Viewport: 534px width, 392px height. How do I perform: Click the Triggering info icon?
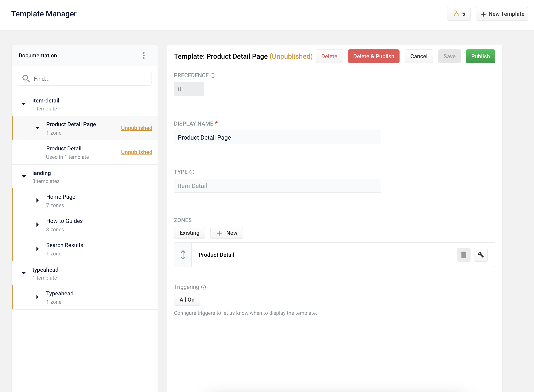coord(204,287)
